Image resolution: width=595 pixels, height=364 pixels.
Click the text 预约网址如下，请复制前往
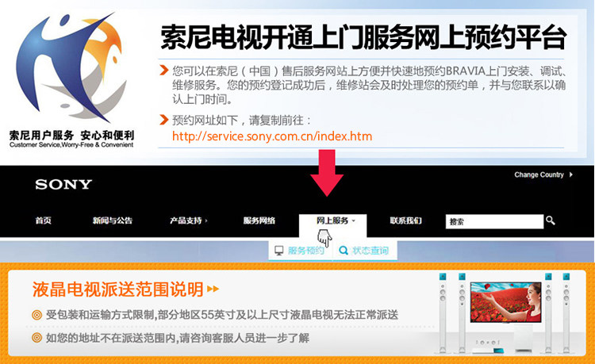click(242, 121)
